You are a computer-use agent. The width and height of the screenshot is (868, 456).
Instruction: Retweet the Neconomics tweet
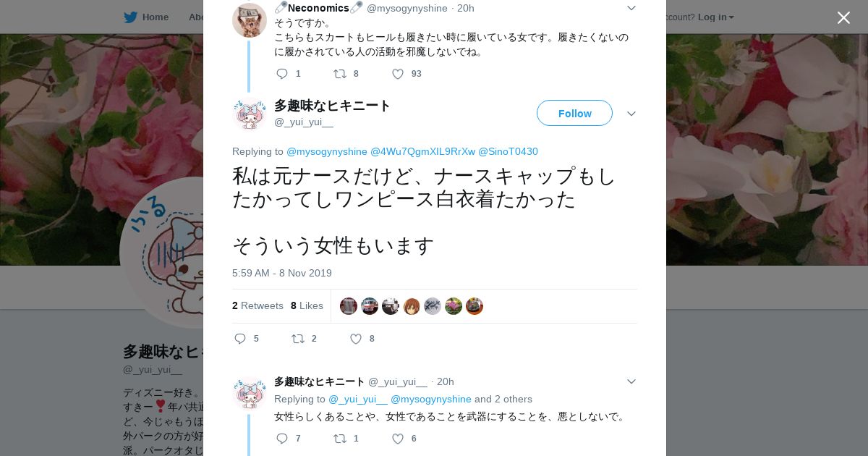tap(339, 74)
